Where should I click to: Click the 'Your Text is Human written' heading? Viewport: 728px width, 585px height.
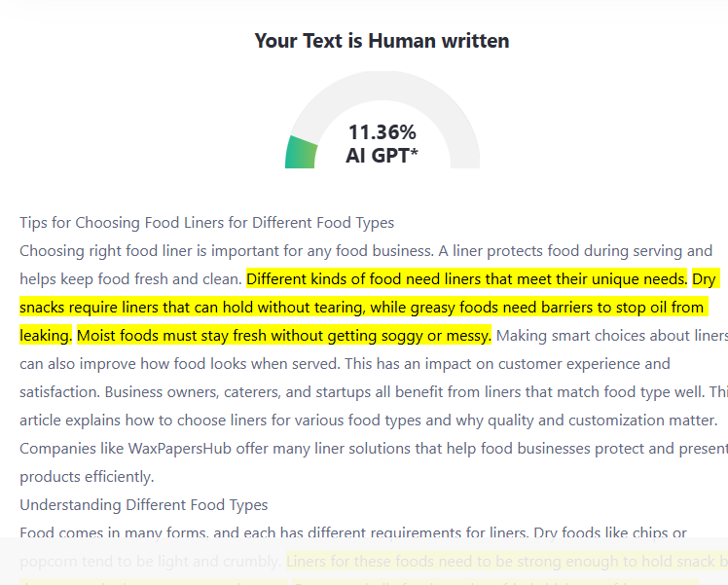382,41
